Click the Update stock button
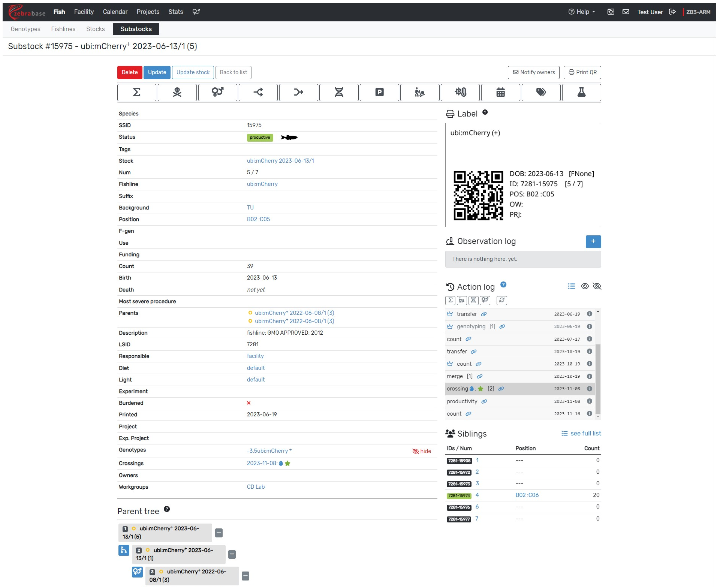The image size is (720, 588). pos(193,72)
